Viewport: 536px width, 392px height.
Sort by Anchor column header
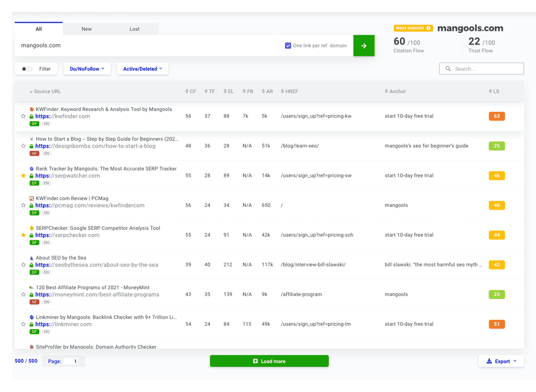tap(395, 92)
